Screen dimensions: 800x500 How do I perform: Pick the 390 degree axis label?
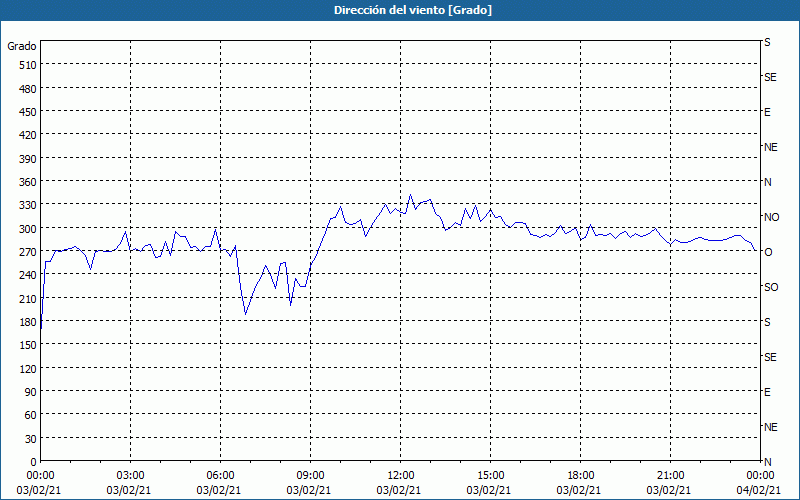click(x=28, y=159)
